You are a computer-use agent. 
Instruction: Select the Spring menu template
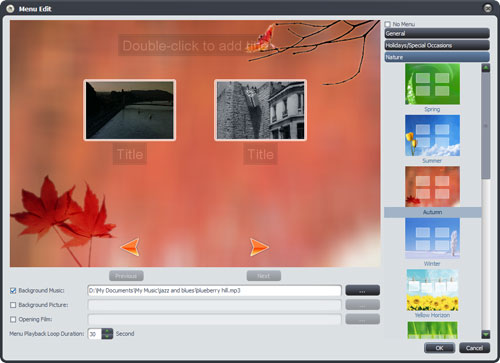432,84
